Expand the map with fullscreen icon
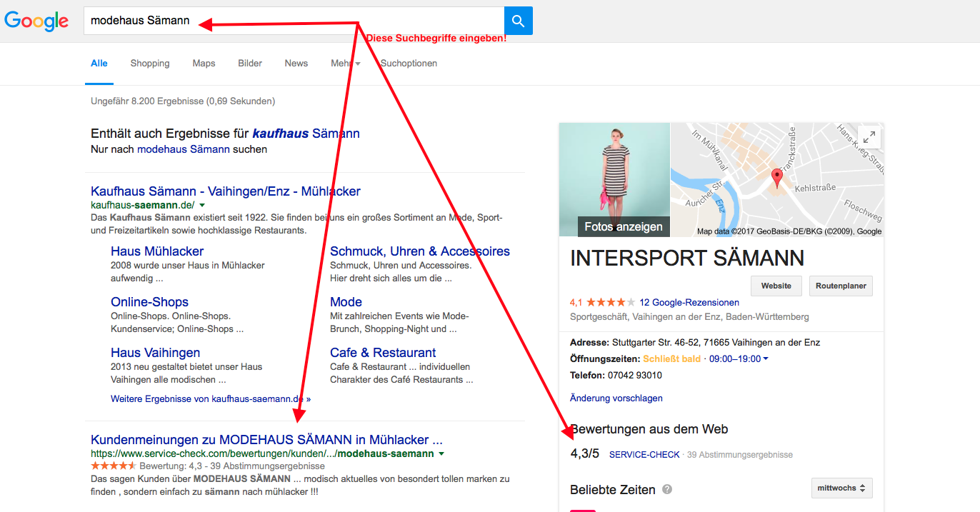 (x=869, y=137)
